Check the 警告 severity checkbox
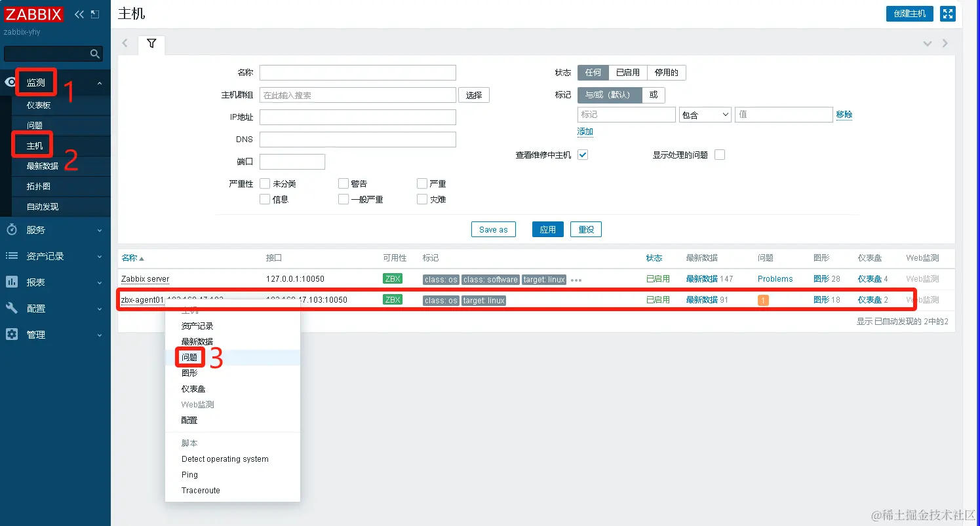This screenshot has width=980, height=526. click(343, 183)
